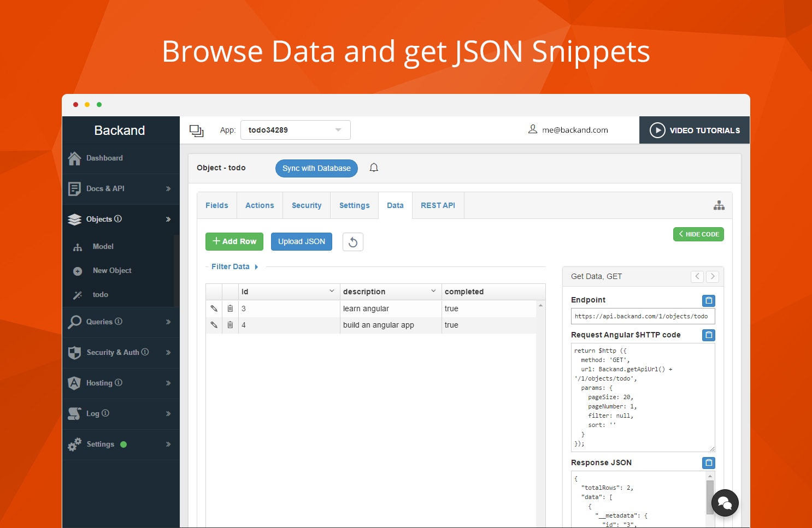Delete row with Id 3 trash icon
This screenshot has height=528, width=812.
230,309
